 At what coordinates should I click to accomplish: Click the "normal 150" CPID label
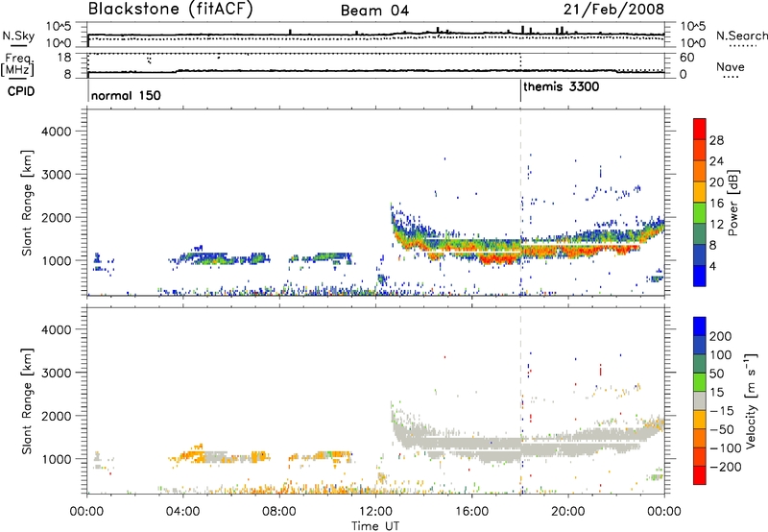click(x=126, y=95)
